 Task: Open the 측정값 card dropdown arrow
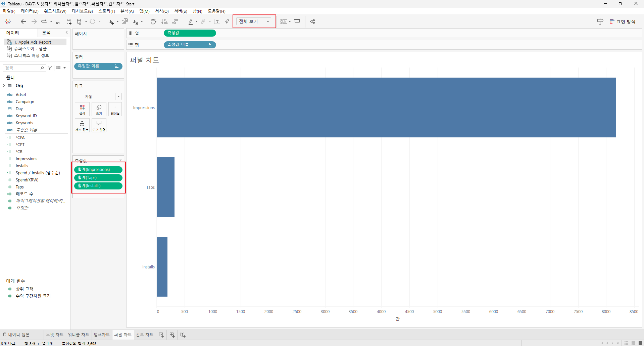pos(120,160)
